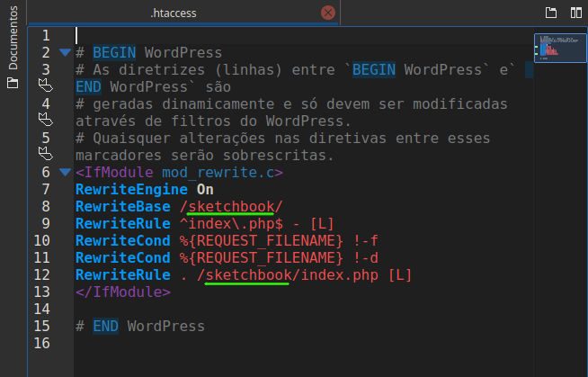The height and width of the screenshot is (377, 588).
Task: Collapse the IfModule code block
Action: pos(64,172)
